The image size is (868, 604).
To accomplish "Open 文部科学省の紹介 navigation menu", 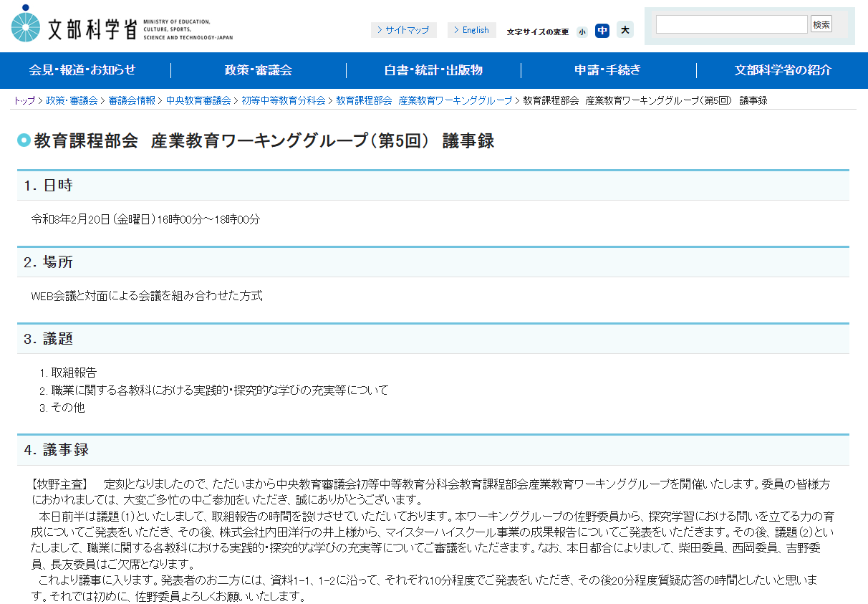I will pos(783,70).
